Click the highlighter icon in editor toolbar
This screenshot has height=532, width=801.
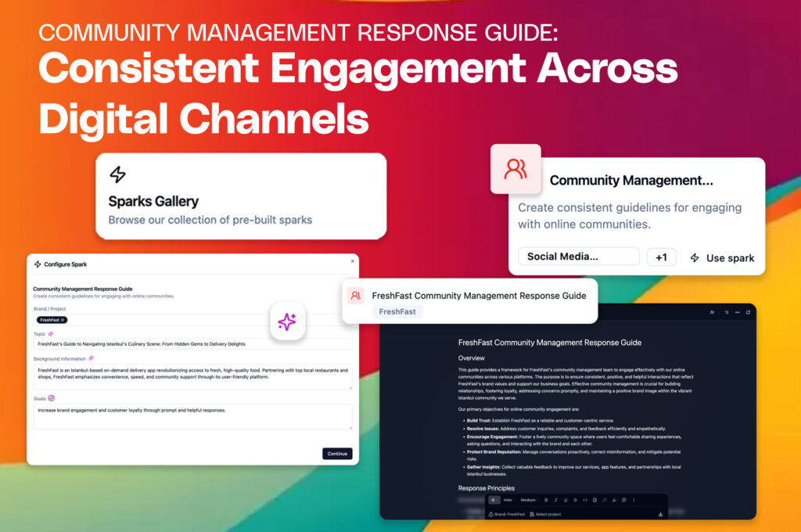[614, 500]
